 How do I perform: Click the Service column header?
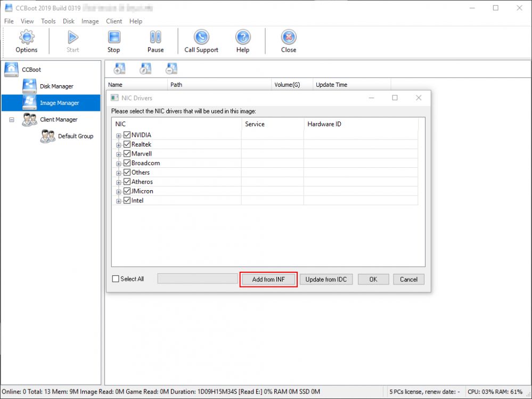click(273, 124)
